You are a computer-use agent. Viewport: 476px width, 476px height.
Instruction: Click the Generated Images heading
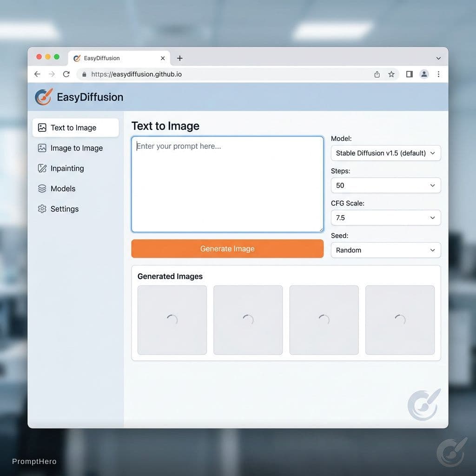170,276
